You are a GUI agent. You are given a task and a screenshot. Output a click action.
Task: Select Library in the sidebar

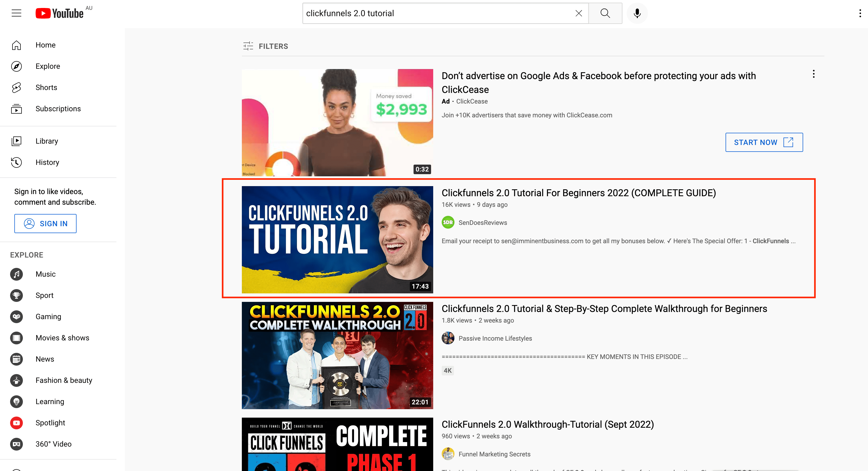(x=58, y=141)
